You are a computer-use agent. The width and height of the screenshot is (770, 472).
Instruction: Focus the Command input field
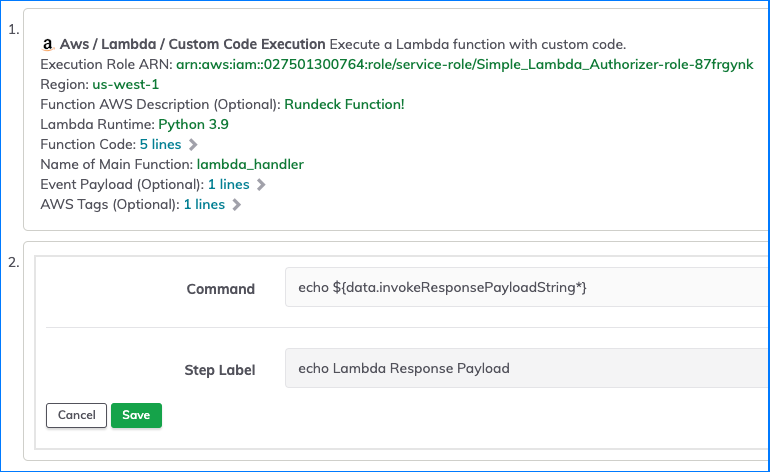[x=527, y=287]
